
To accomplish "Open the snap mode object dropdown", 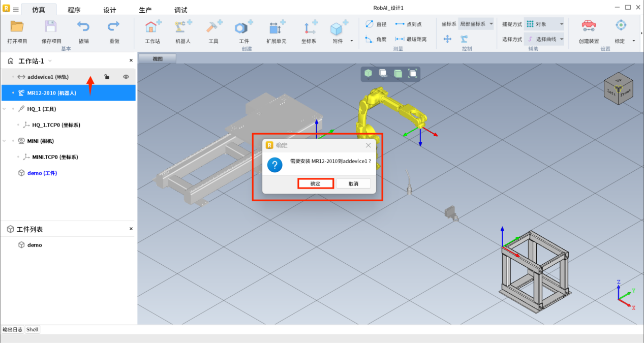I will pos(544,24).
